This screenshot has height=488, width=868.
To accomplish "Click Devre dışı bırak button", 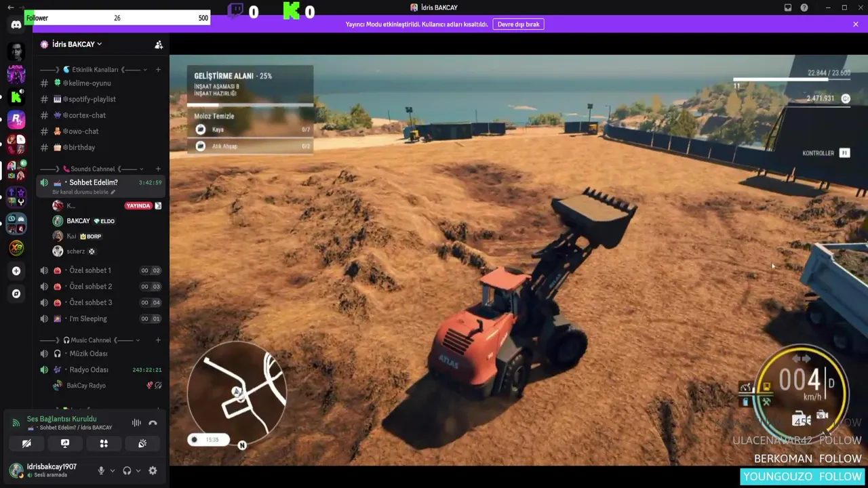I will click(x=519, y=24).
